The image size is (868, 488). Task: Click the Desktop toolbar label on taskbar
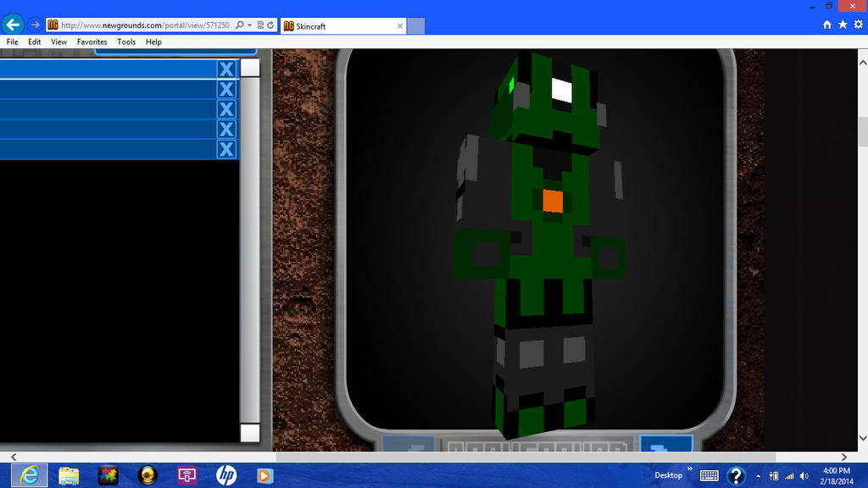668,475
